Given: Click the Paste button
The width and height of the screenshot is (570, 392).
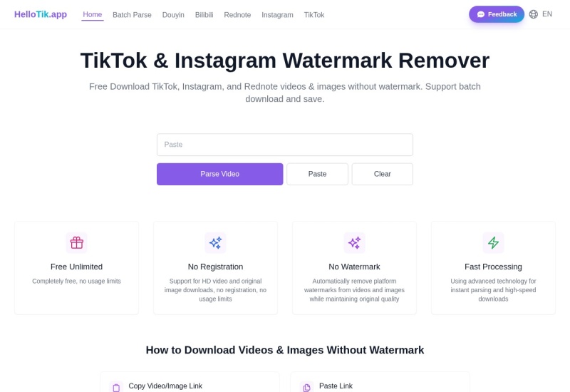Looking at the screenshot, I should click(x=317, y=174).
